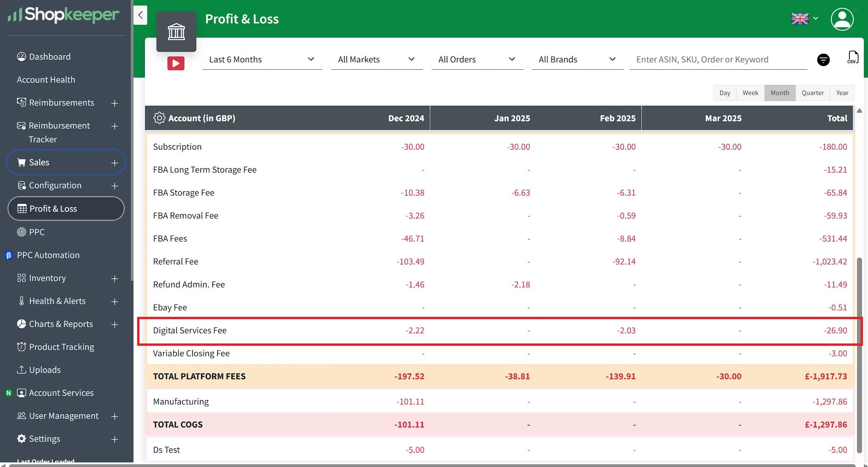Open the user profile avatar
The image size is (868, 467).
(842, 19)
